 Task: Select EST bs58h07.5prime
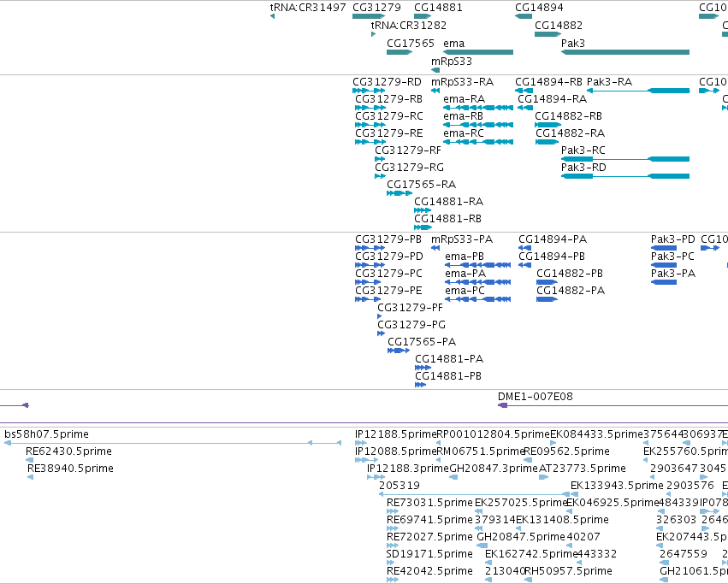pyautogui.click(x=46, y=434)
